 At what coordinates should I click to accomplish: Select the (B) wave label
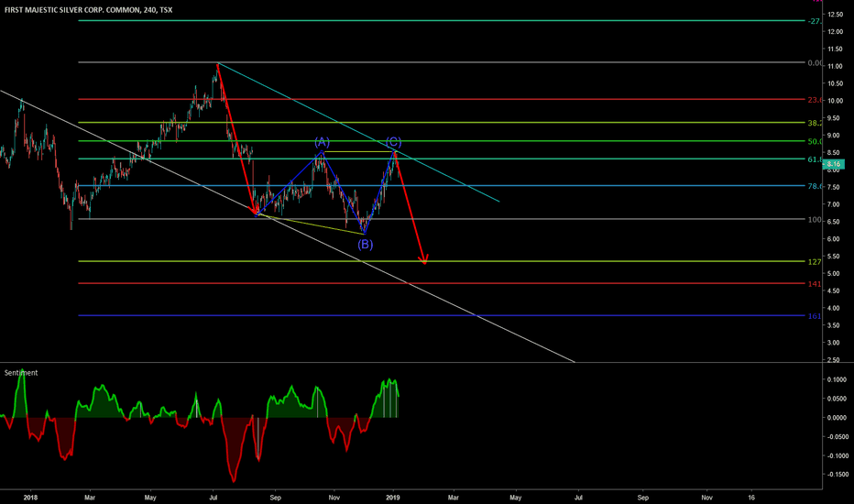tap(366, 245)
